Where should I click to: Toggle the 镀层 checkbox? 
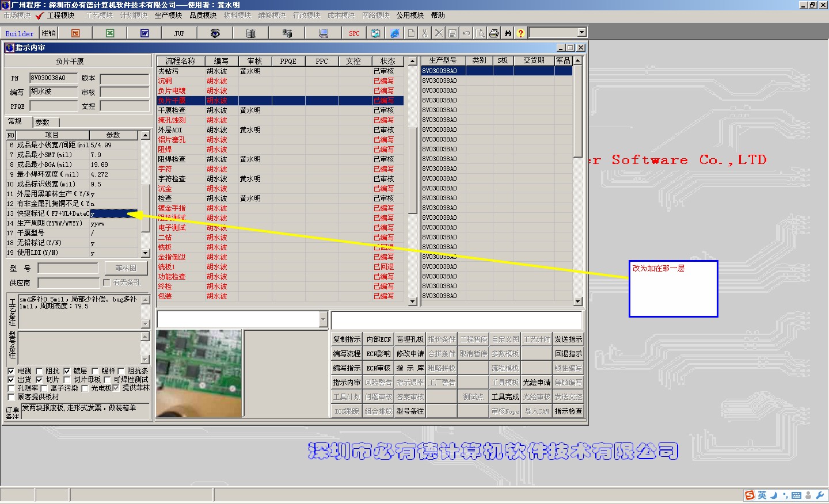coord(67,371)
